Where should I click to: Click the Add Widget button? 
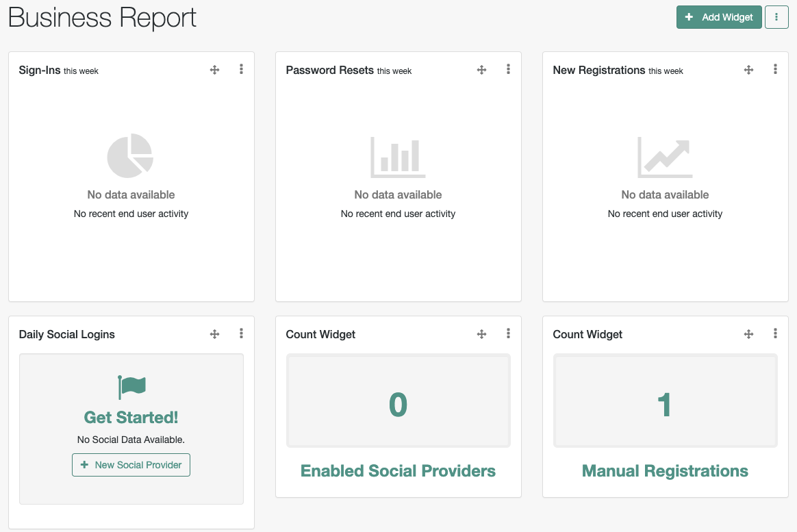(719, 17)
